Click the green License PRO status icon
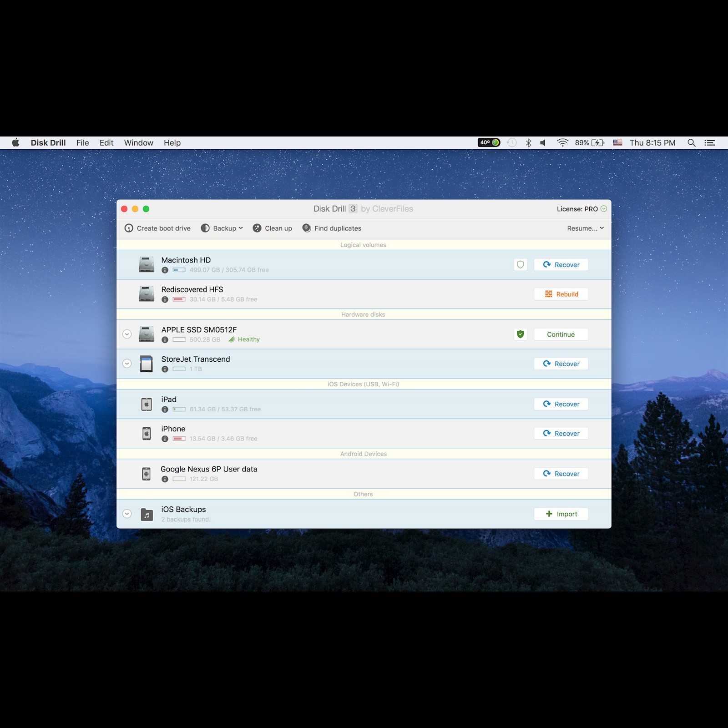 pyautogui.click(x=604, y=209)
